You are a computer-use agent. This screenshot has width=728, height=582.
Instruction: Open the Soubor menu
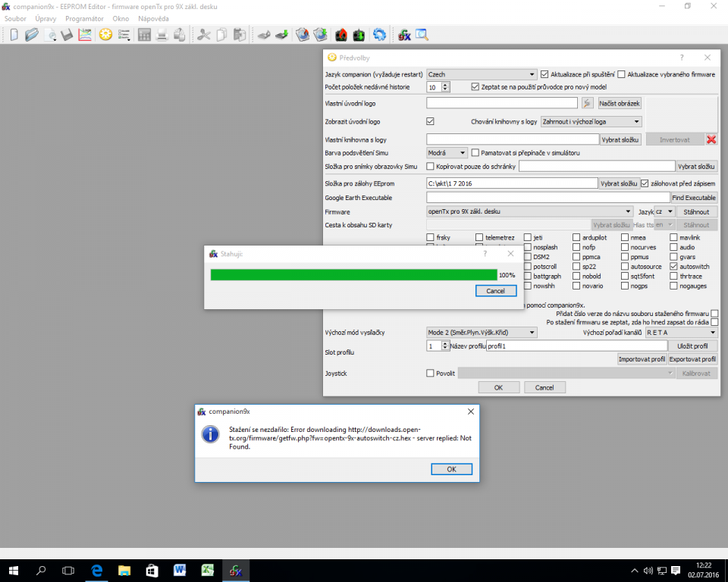tap(15, 18)
